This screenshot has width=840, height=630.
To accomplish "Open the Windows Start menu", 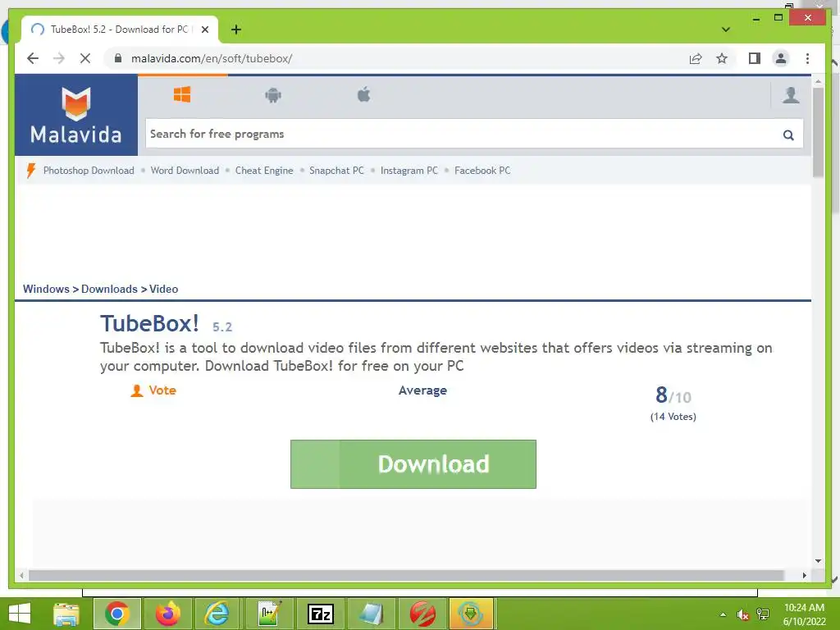I will pos(20,614).
